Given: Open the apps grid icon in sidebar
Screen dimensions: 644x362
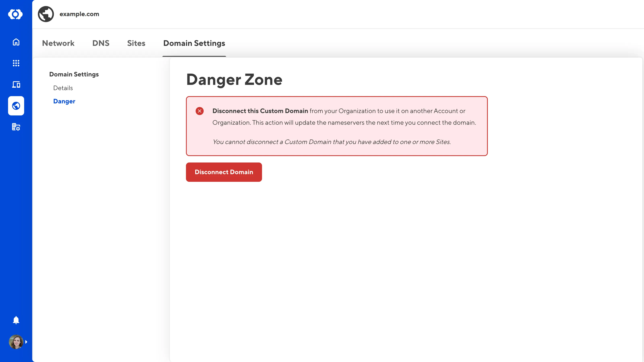Looking at the screenshot, I should [x=16, y=63].
